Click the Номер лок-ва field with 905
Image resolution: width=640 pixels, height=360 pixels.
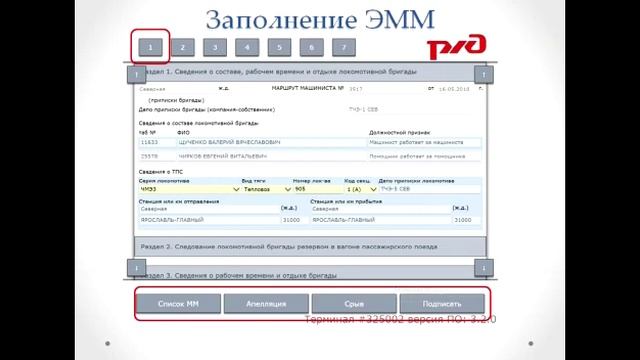pyautogui.click(x=318, y=189)
